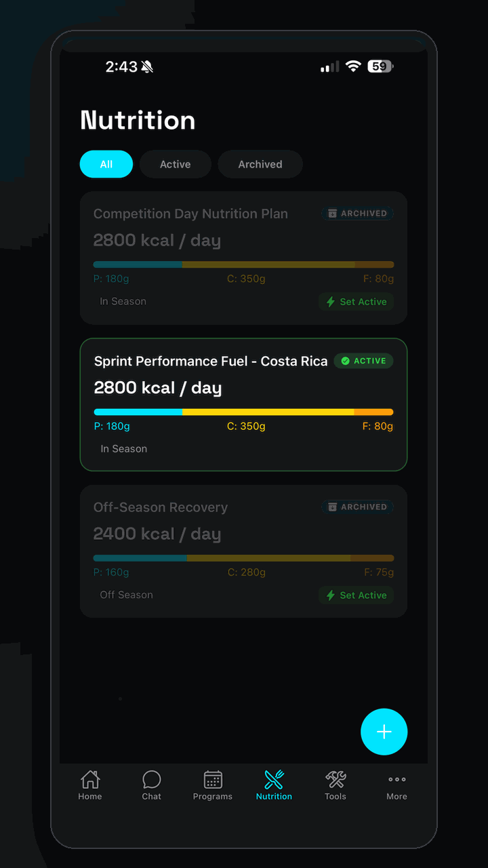Tap the ACTIVE badge on Sprint Performance Fuel
This screenshot has width=488, height=868.
(x=363, y=361)
